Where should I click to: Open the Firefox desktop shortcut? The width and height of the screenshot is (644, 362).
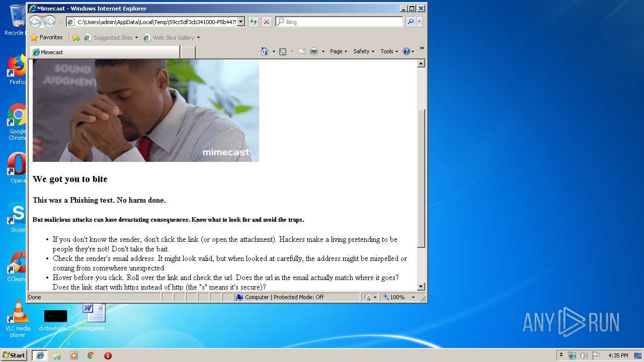tap(17, 69)
